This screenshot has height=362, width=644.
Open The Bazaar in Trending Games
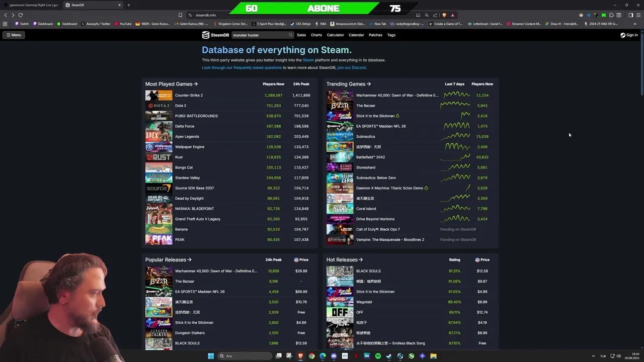pos(366,106)
